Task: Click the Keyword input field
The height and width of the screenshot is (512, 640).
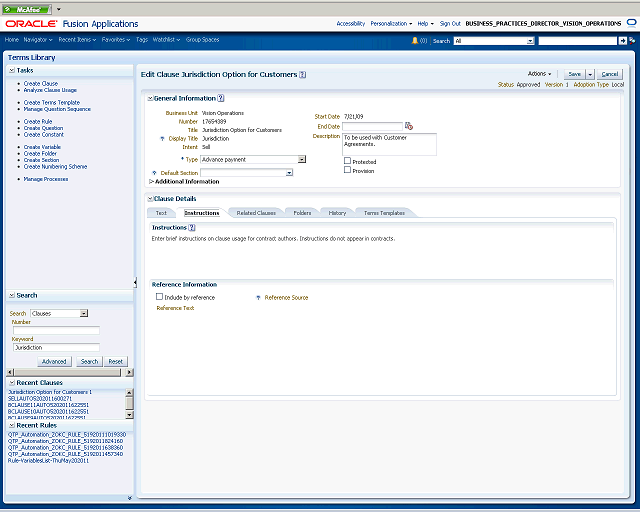Action: (56, 347)
